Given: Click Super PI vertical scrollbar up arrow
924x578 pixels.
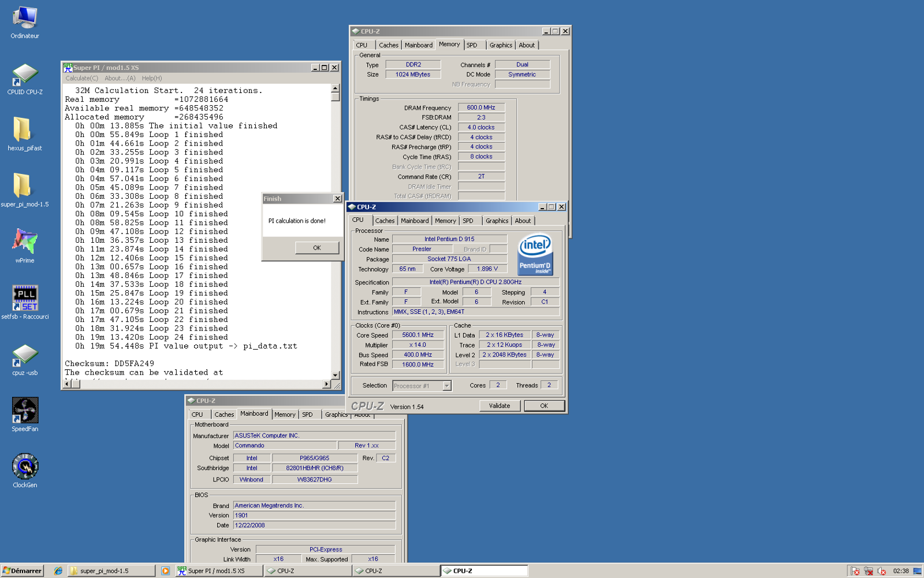Looking at the screenshot, I should (x=335, y=88).
